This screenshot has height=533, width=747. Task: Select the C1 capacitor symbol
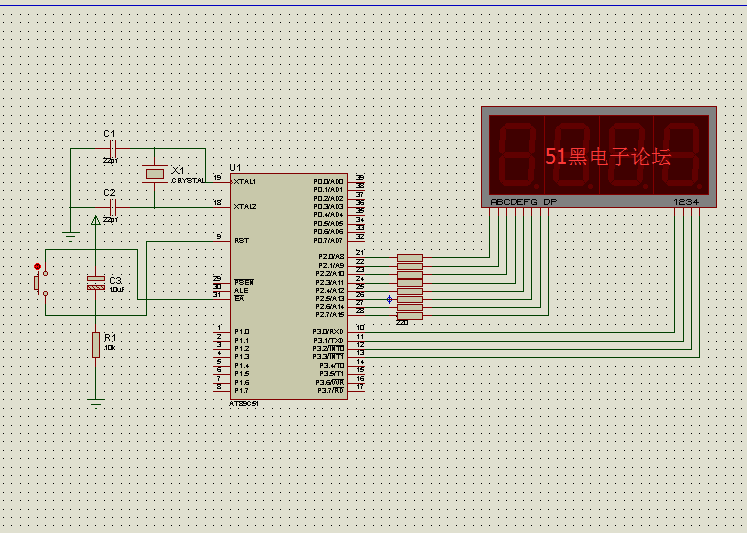coord(113,148)
